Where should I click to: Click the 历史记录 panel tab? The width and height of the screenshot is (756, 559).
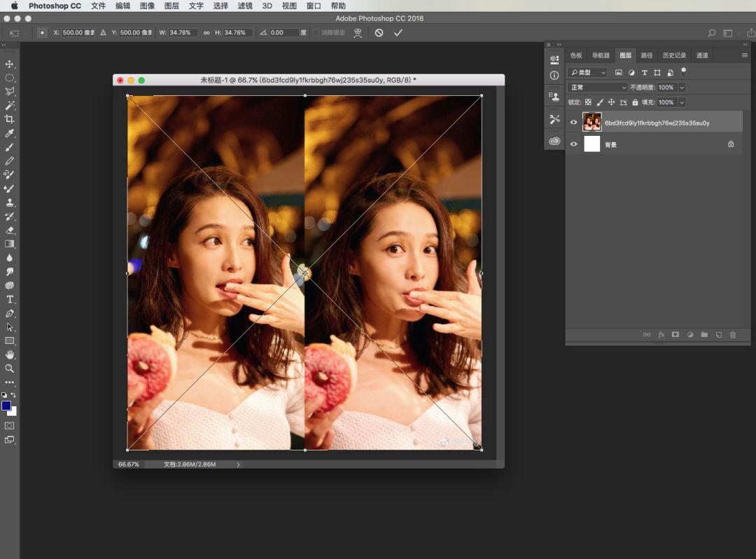click(x=674, y=55)
